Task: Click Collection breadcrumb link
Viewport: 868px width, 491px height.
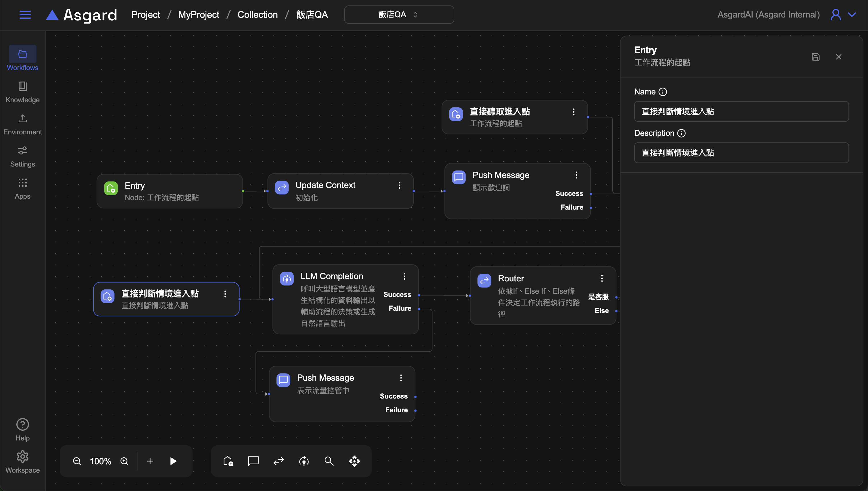Action: (x=257, y=15)
